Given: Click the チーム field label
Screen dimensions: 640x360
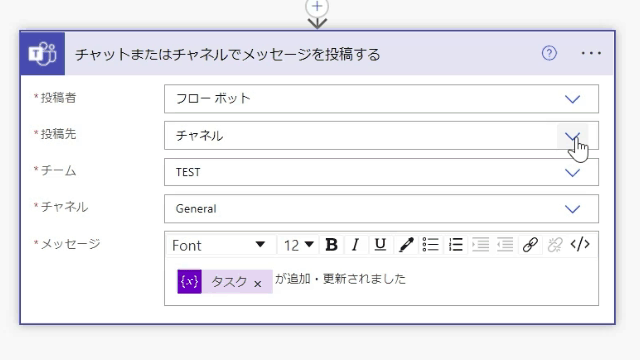Looking at the screenshot, I should (58, 171).
